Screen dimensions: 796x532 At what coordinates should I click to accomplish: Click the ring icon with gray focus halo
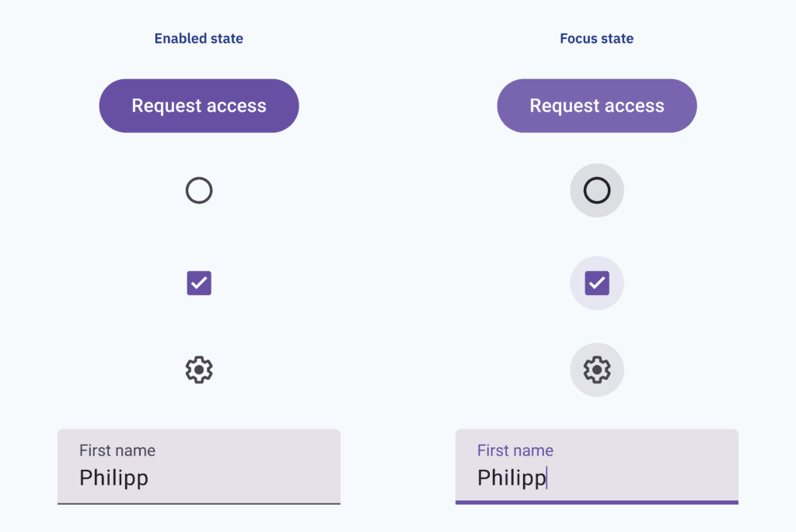pyautogui.click(x=597, y=190)
